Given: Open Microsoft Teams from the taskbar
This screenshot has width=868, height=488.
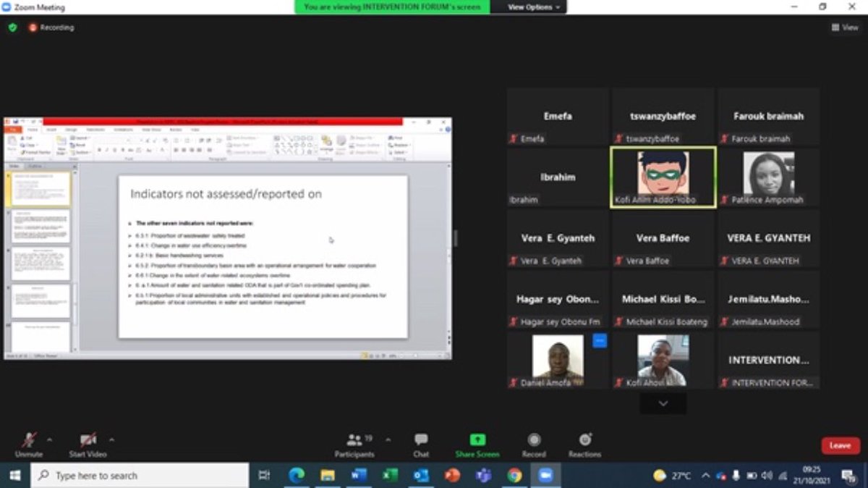Looking at the screenshot, I should click(483, 476).
